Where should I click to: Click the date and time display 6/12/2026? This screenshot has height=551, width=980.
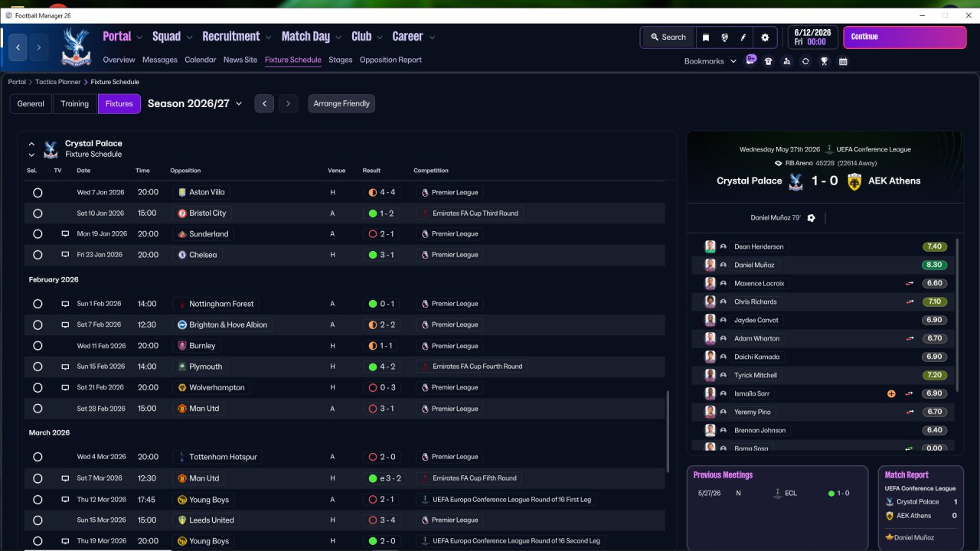(x=812, y=37)
